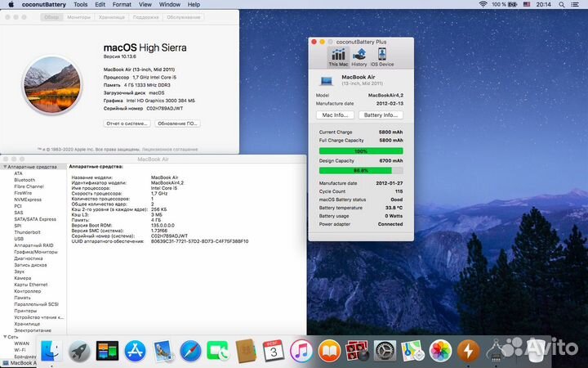This screenshot has width=588, height=368.
Task: Switch to the Хранилище tab
Action: 111,17
